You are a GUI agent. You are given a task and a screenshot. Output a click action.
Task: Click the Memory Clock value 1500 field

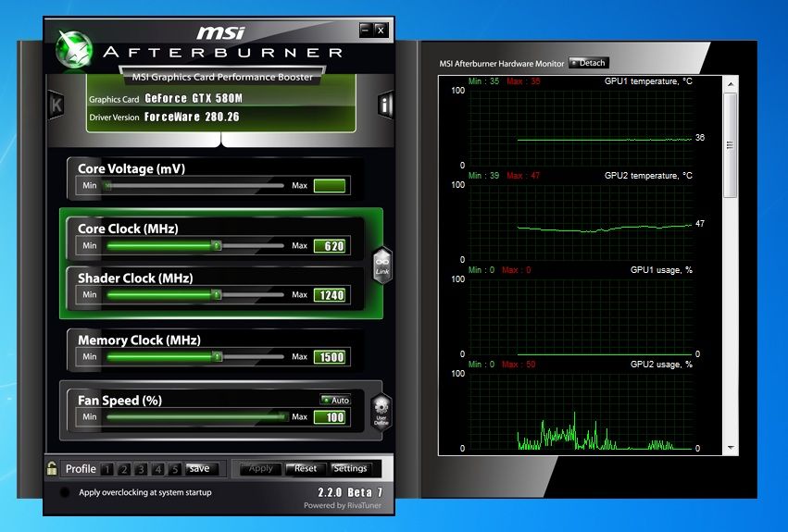click(x=329, y=357)
